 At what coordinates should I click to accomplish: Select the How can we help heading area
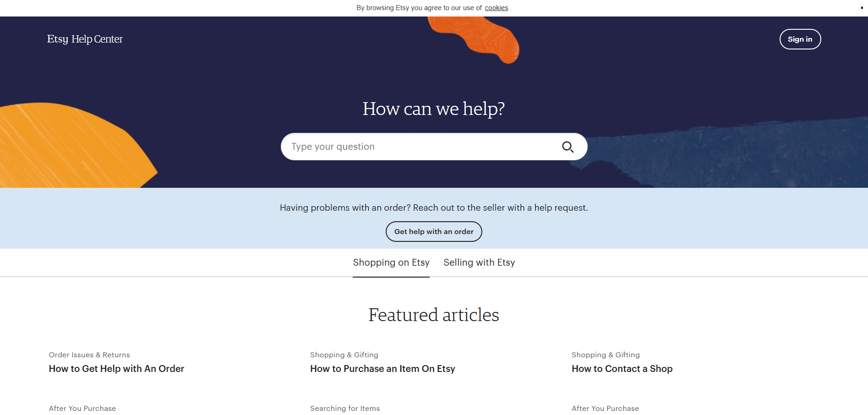tap(433, 109)
